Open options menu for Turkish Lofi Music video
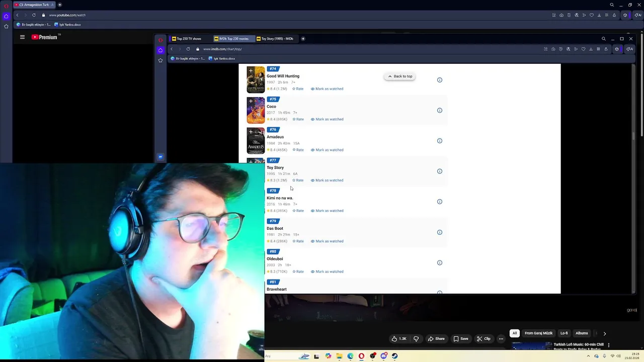Screen dimensions: 644x362 point(608,345)
